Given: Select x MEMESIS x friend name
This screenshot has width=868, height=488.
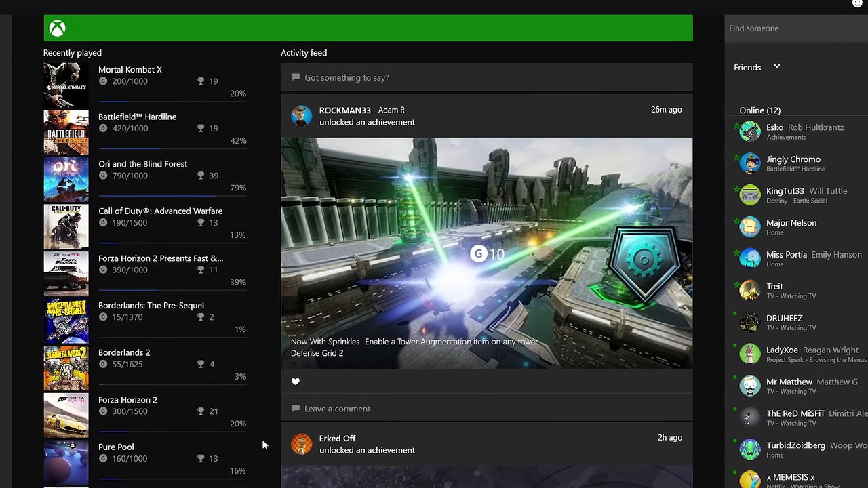Looking at the screenshot, I should click(x=791, y=477).
